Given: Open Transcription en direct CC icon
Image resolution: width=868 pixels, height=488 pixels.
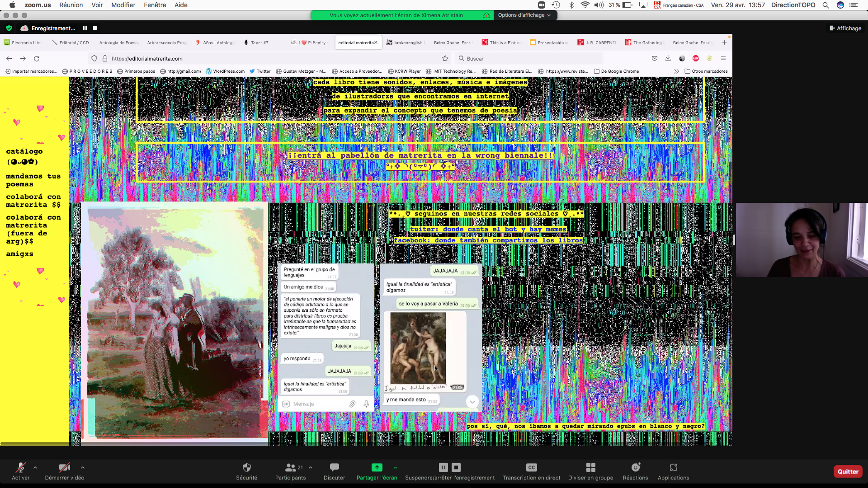Looking at the screenshot, I should [x=532, y=467].
